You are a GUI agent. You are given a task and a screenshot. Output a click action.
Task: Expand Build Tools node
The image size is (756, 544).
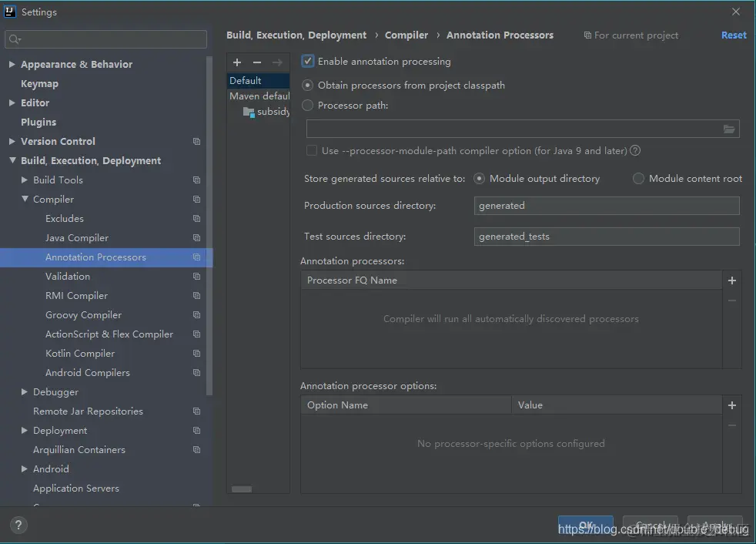coord(25,180)
